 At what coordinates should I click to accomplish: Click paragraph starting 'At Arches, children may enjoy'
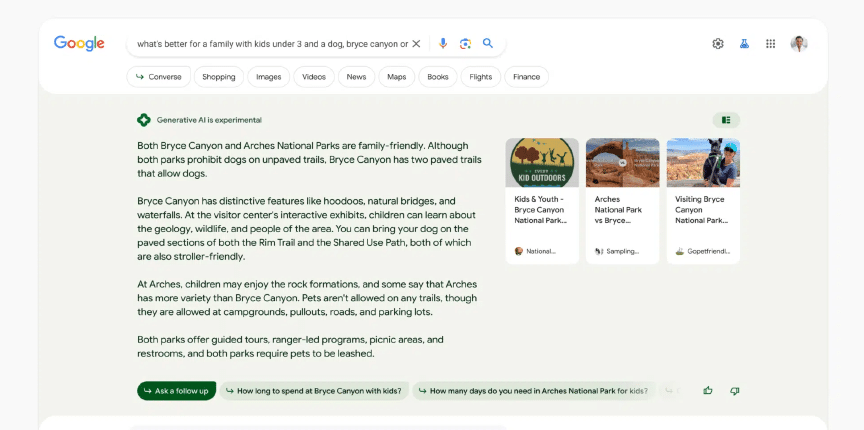307,298
